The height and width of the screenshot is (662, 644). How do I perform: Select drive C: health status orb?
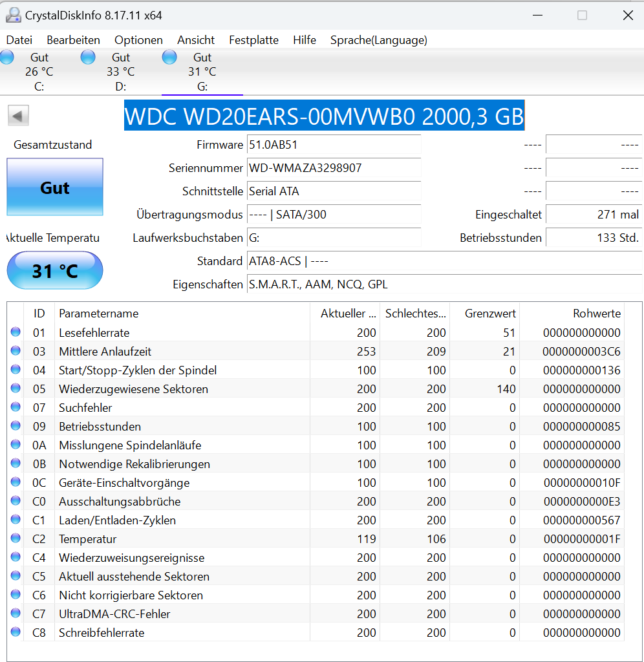[6, 57]
